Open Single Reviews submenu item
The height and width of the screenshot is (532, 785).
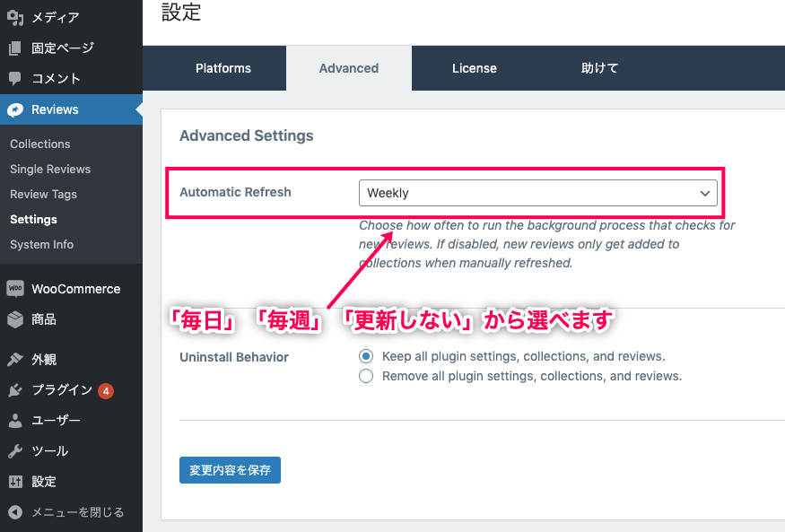coord(50,170)
